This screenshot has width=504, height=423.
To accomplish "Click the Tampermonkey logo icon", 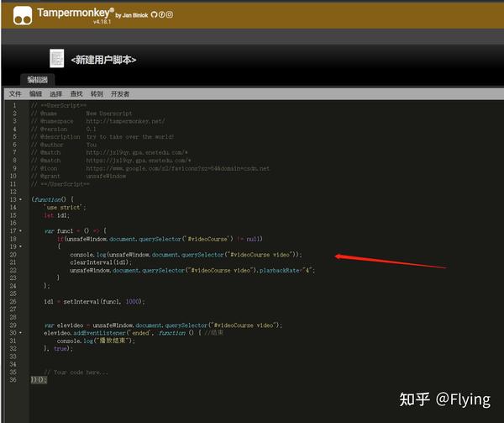I will (x=23, y=15).
